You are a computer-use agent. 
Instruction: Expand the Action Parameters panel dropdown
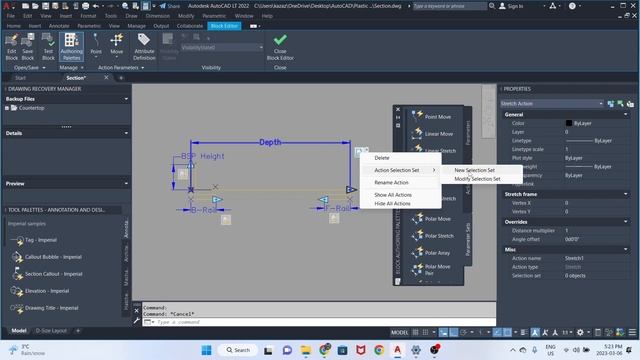(121, 68)
